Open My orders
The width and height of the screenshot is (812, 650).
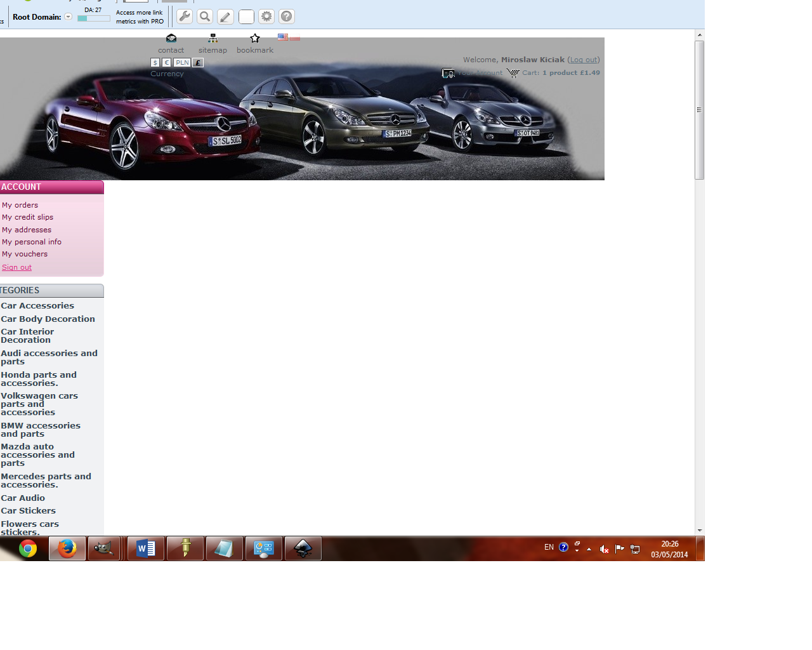click(20, 205)
